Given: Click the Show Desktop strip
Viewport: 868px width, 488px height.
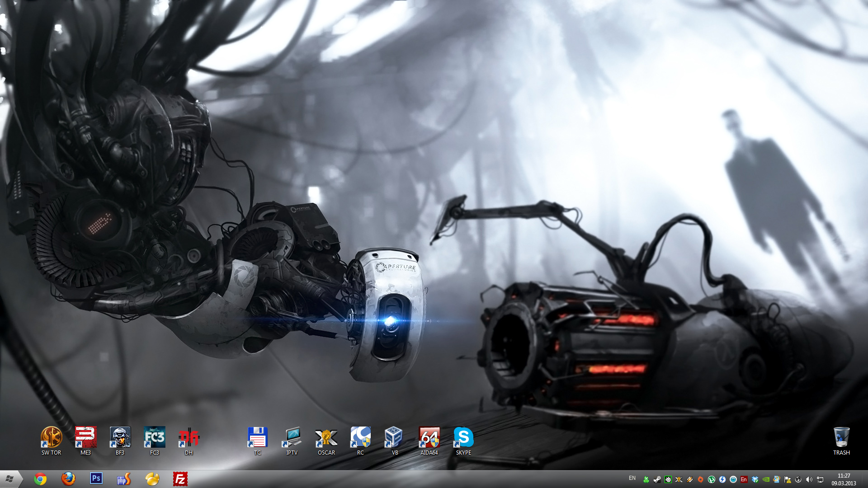Looking at the screenshot, I should pyautogui.click(x=865, y=479).
